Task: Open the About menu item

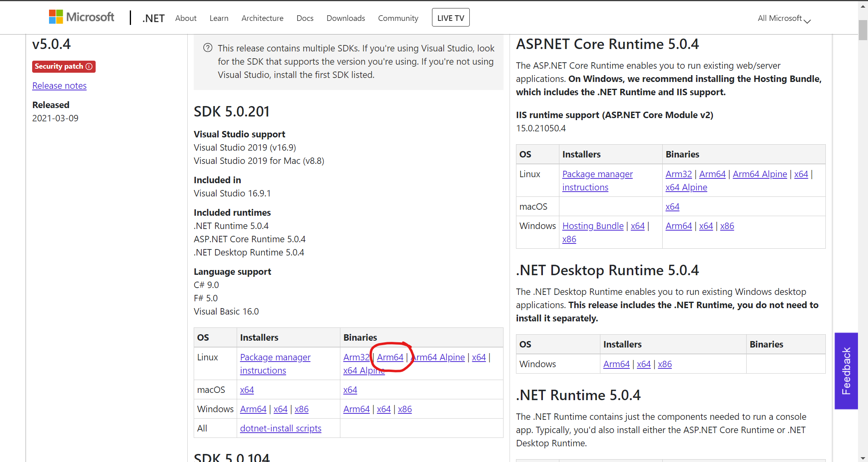Action: (186, 18)
